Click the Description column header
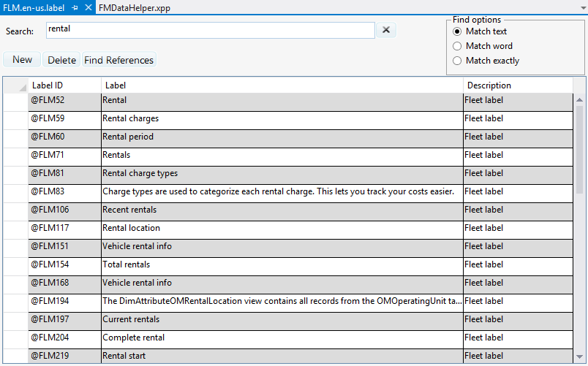Viewport: 588px width, 366px height. point(517,85)
